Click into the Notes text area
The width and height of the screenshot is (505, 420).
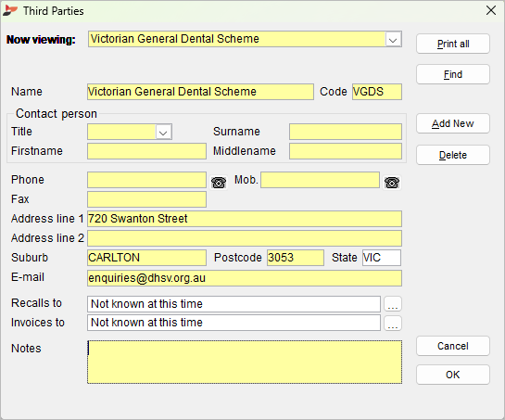(x=245, y=362)
